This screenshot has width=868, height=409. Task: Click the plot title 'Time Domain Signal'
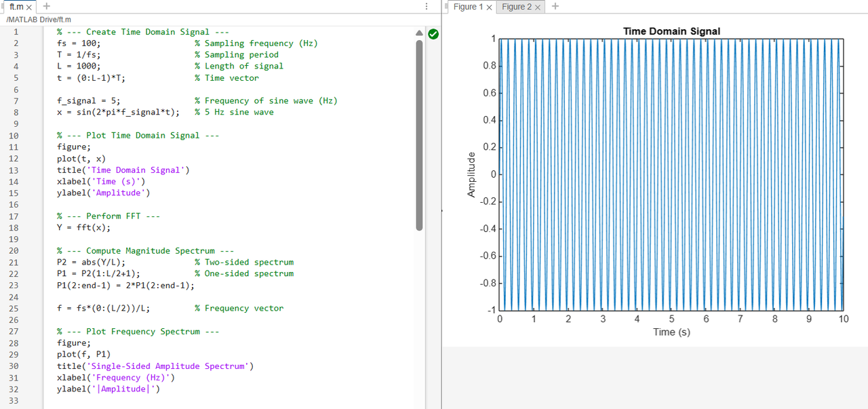click(x=671, y=31)
